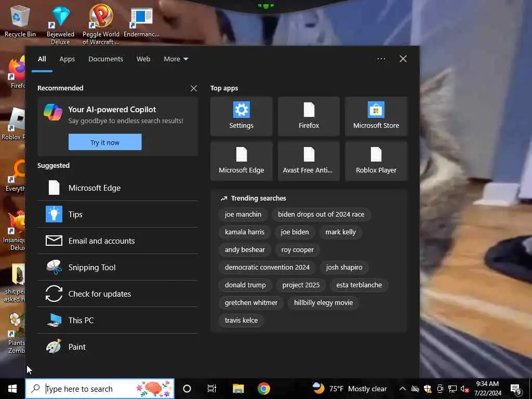
Task: Open Microsoft Edge from the Suggested list
Action: [x=117, y=188]
